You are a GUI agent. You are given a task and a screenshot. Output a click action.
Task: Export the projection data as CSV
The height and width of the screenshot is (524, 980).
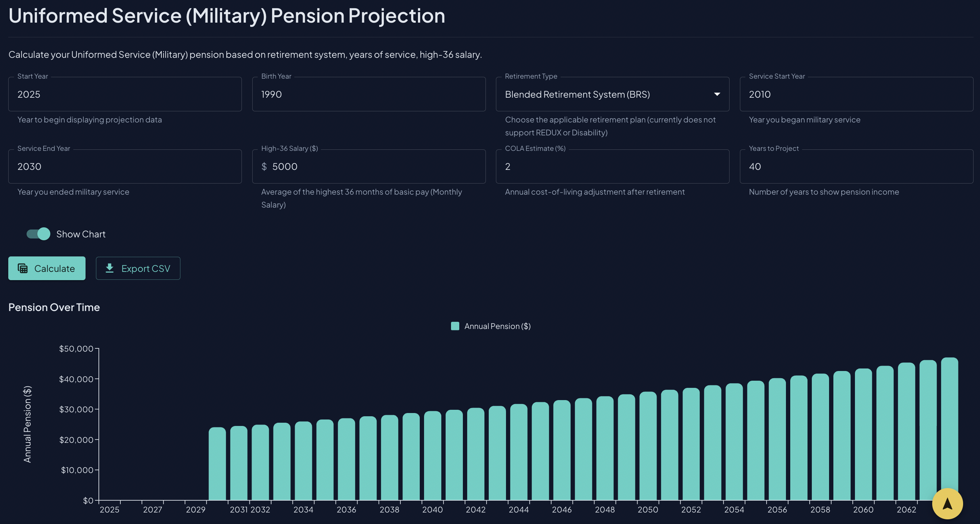pos(138,268)
